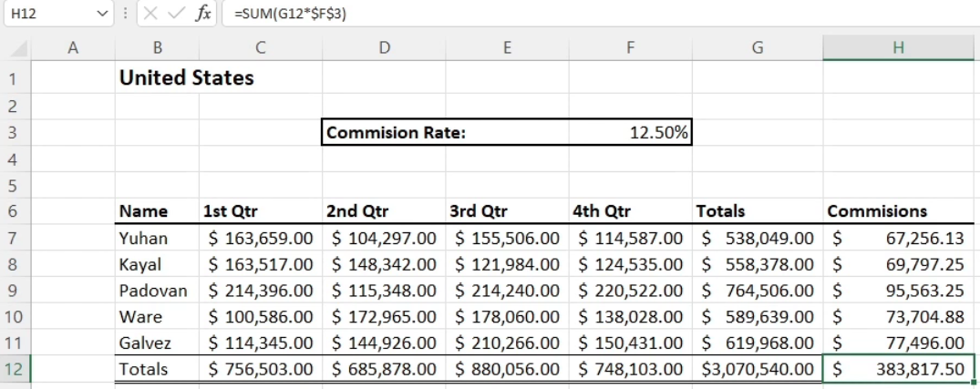The width and height of the screenshot is (980, 389).
Task: Click the Enter checkmark formula icon
Action: point(177,14)
